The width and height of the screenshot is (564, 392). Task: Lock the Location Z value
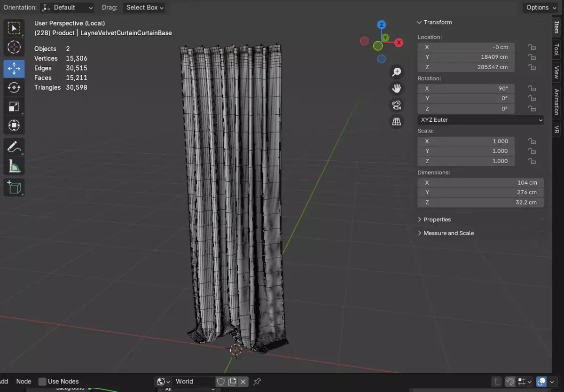point(532,67)
